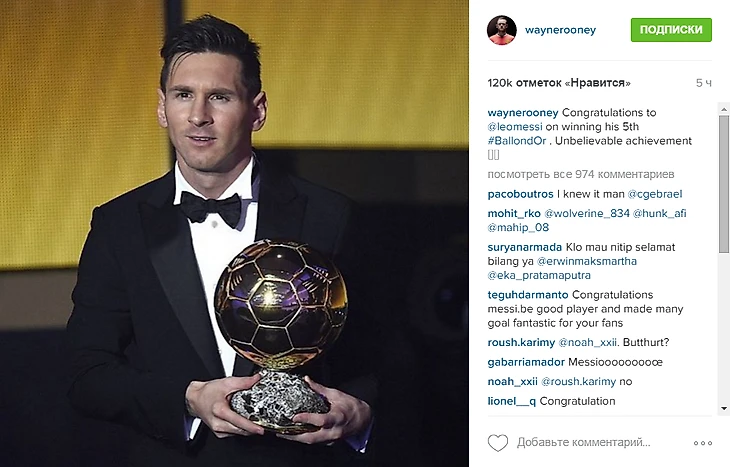The width and height of the screenshot is (730, 467).
Task: Open the @cgebrael mention
Action: [655, 194]
